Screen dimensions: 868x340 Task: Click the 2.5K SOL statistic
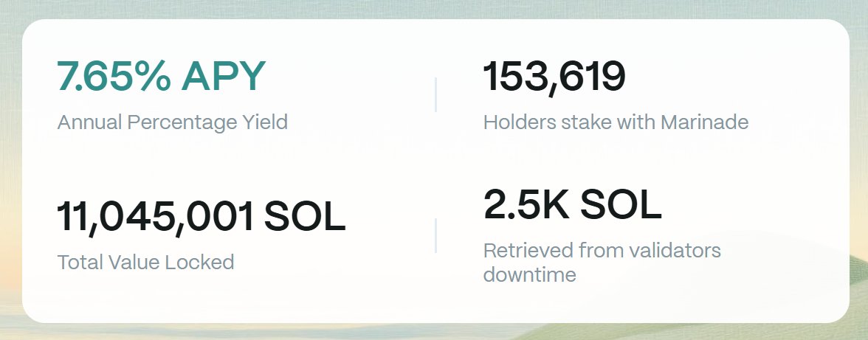(573, 204)
